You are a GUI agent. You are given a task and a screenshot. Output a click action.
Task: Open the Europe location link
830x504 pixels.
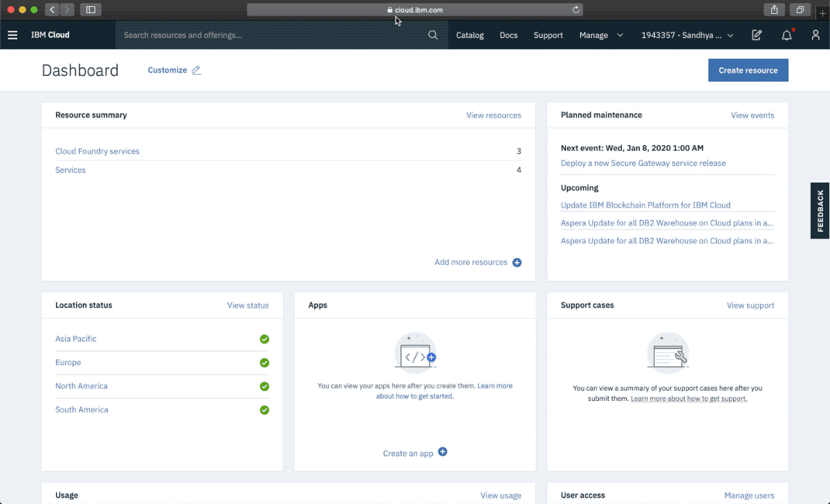(68, 362)
